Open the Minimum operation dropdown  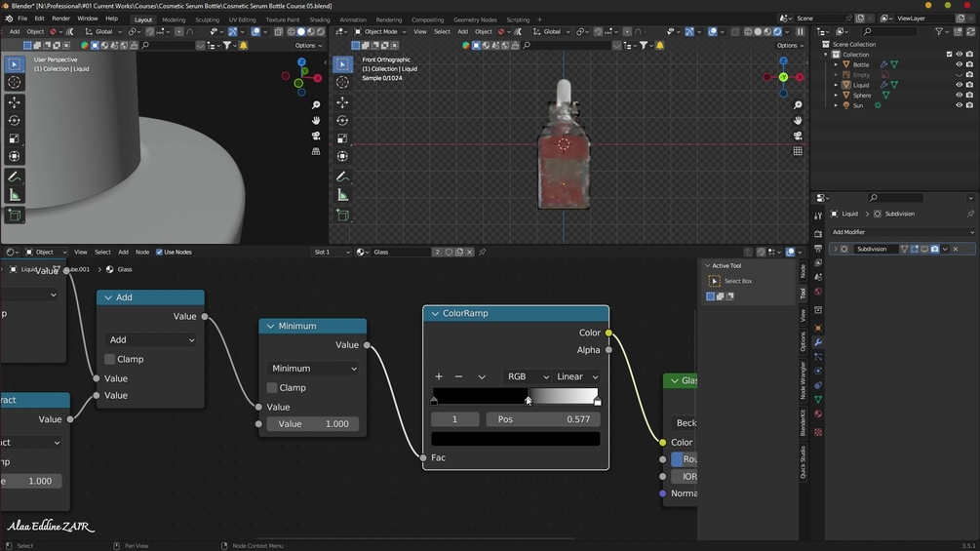(313, 369)
